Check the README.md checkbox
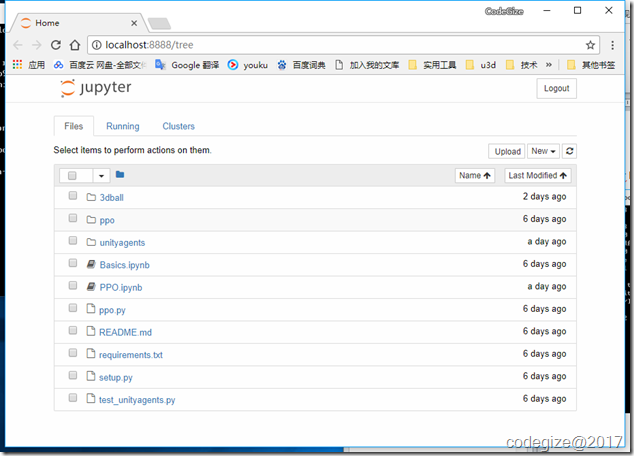 73,331
